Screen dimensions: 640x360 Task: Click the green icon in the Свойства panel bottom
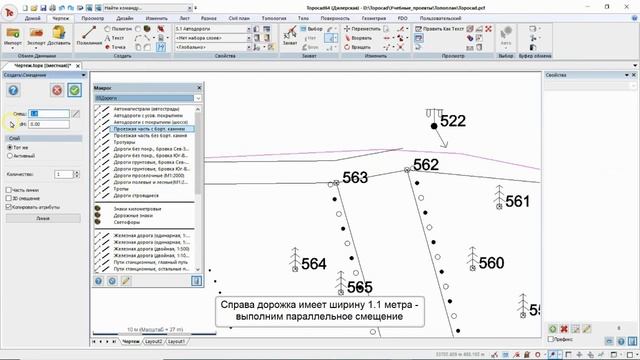553,329
